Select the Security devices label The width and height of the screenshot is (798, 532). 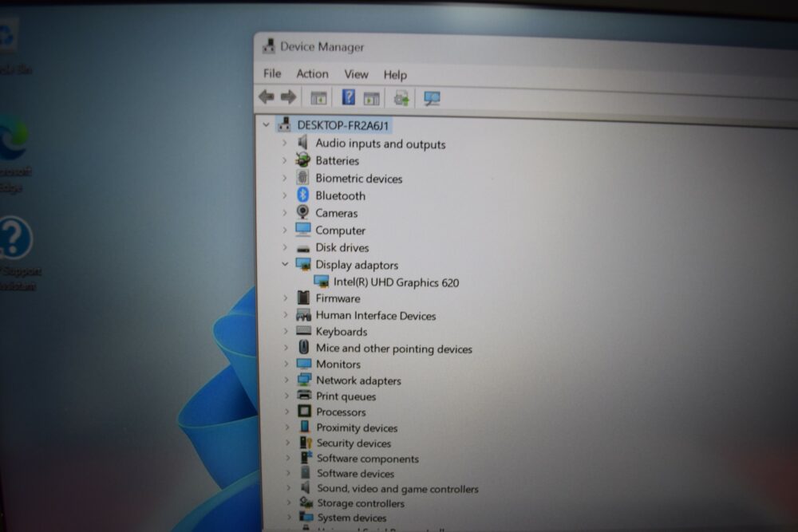[354, 443]
